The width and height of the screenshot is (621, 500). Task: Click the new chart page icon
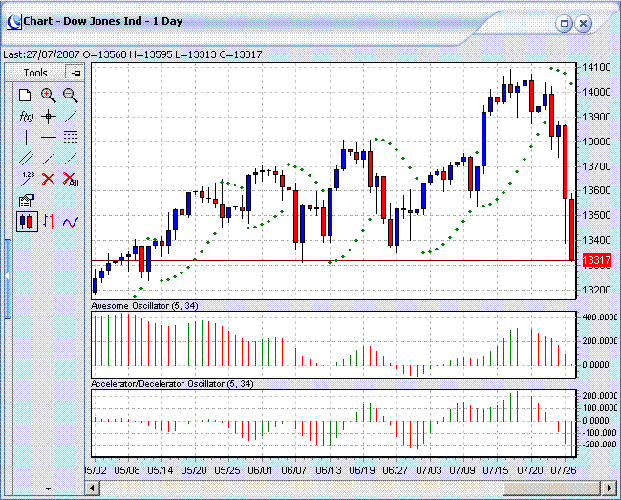coord(25,95)
